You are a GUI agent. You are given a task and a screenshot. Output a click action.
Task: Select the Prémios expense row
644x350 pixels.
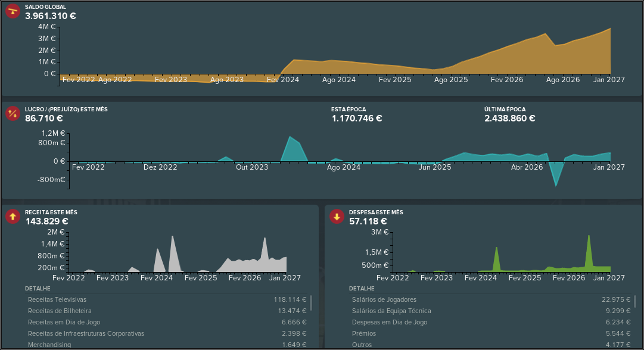coord(491,333)
